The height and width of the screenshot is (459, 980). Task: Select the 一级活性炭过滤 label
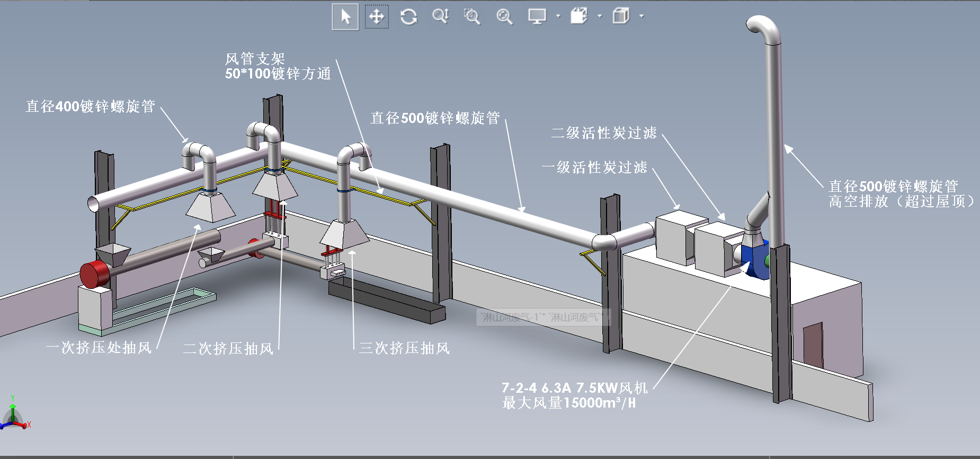click(594, 167)
